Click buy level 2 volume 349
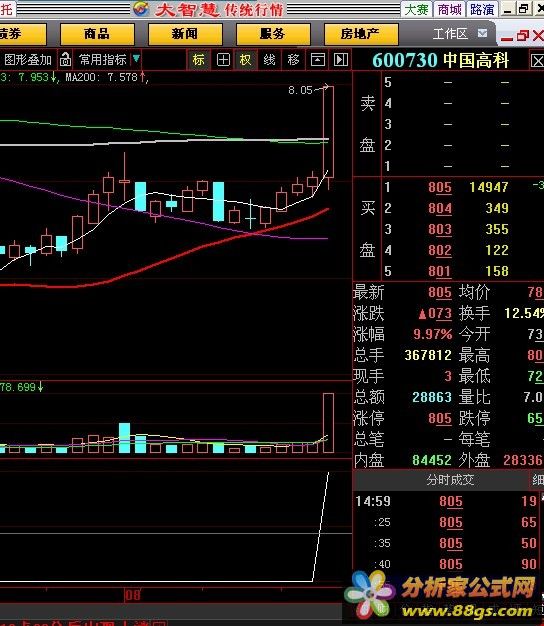 497,208
